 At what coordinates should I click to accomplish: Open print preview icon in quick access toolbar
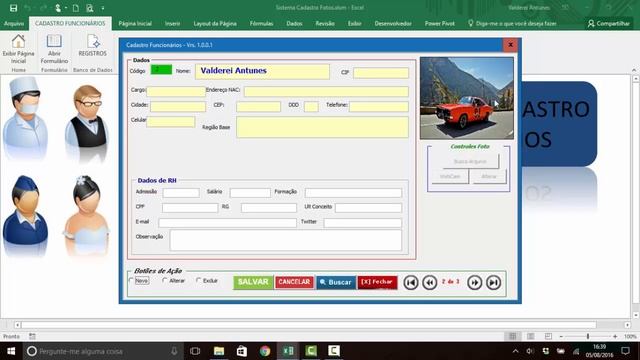point(89,8)
